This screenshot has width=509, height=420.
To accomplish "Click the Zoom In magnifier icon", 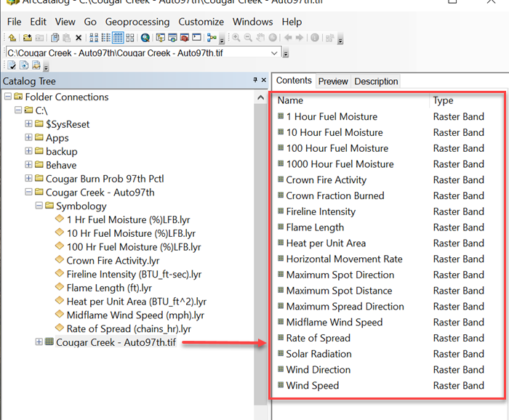I will (236, 38).
